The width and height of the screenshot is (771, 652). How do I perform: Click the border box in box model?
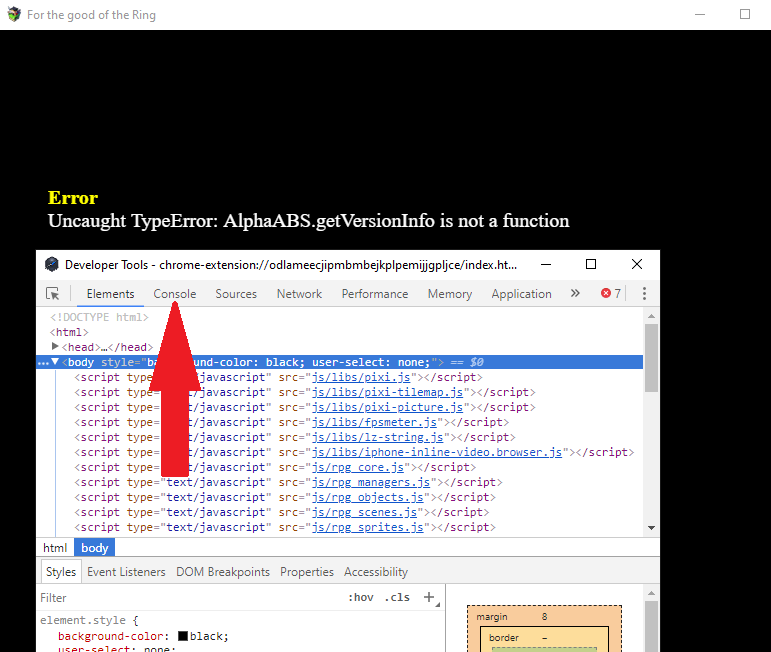[x=544, y=638]
